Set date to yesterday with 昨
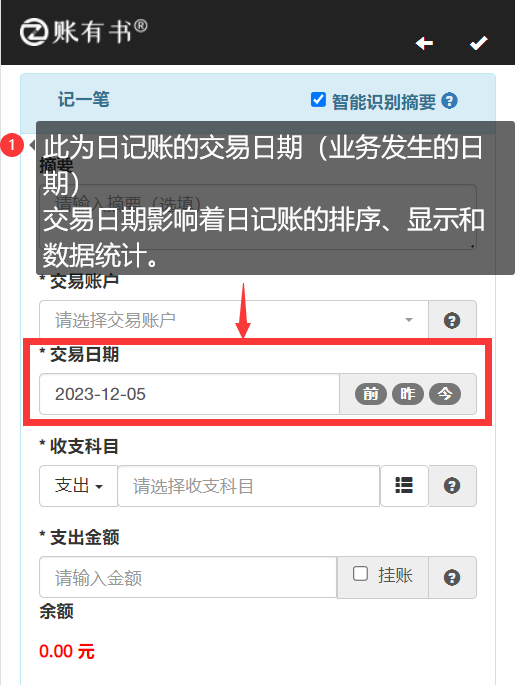The width and height of the screenshot is (515, 685). tap(408, 394)
